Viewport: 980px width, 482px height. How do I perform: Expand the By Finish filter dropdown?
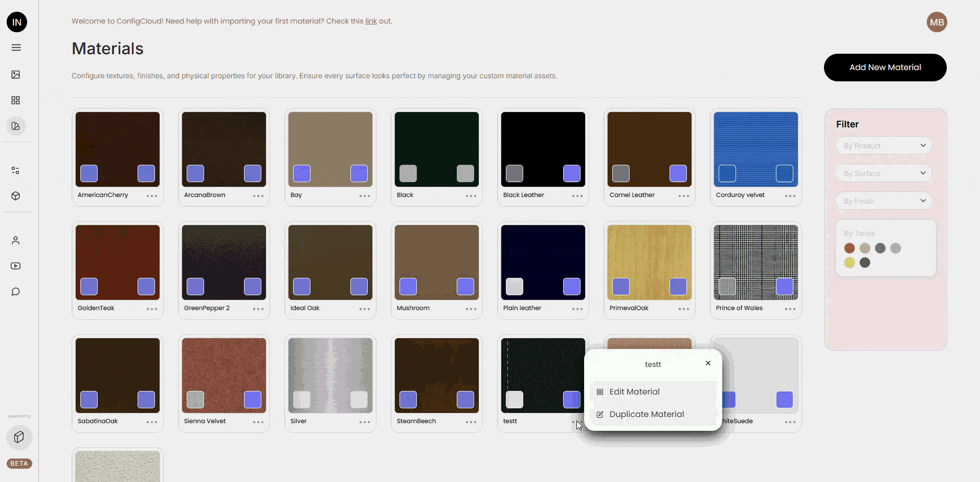pyautogui.click(x=884, y=201)
